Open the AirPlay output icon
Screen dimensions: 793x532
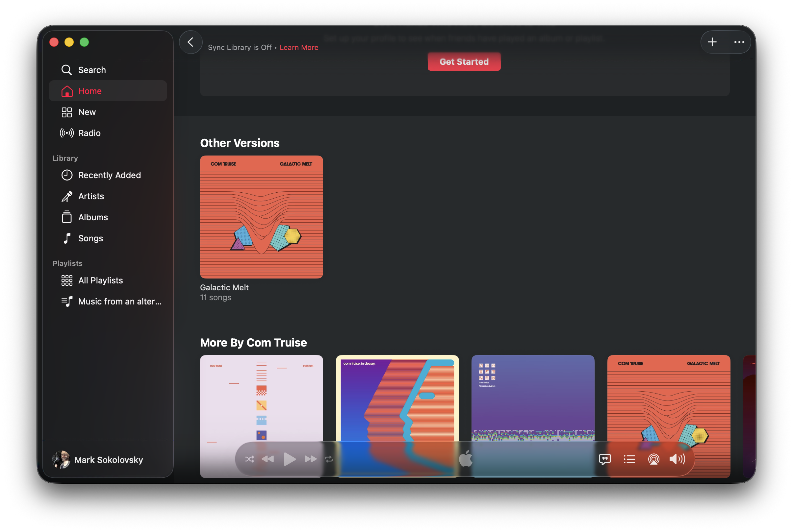click(x=653, y=459)
